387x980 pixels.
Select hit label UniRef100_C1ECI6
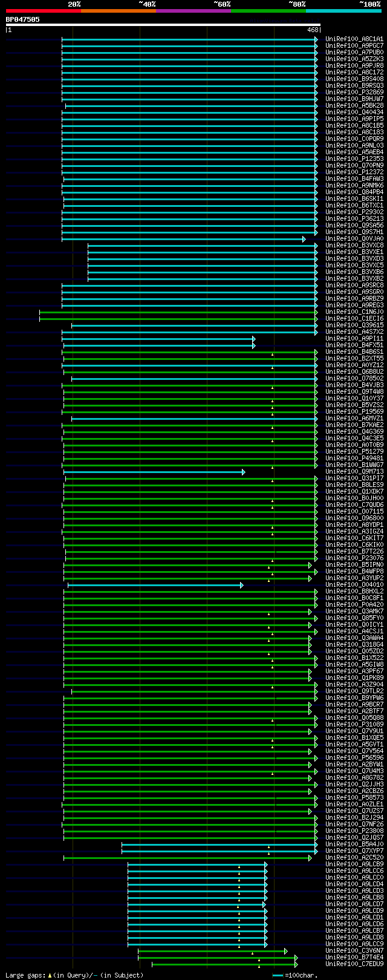click(354, 319)
